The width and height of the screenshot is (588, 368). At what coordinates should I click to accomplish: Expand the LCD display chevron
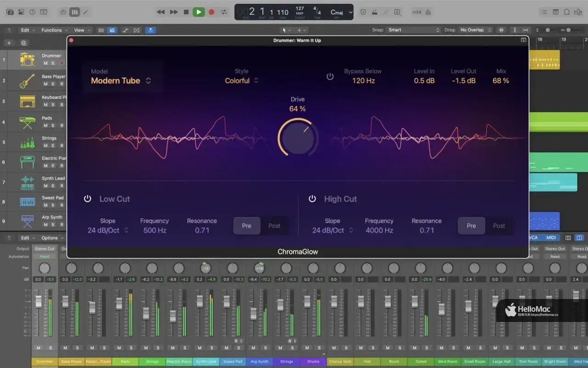(x=351, y=12)
